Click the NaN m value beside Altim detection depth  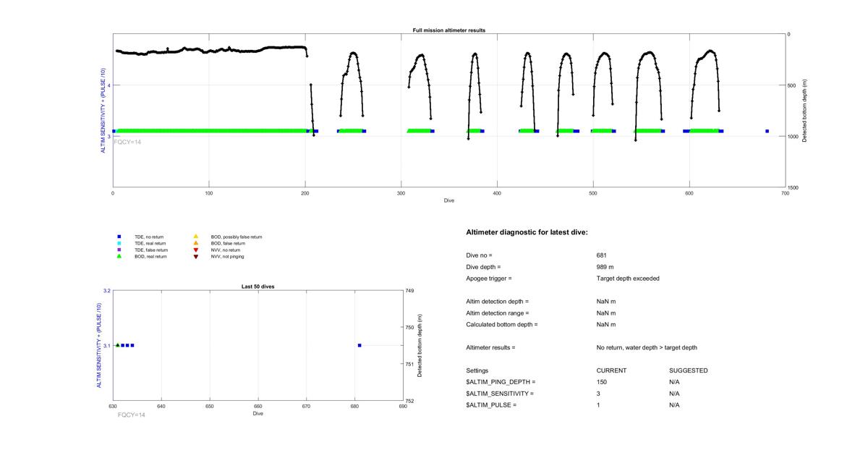(x=606, y=302)
